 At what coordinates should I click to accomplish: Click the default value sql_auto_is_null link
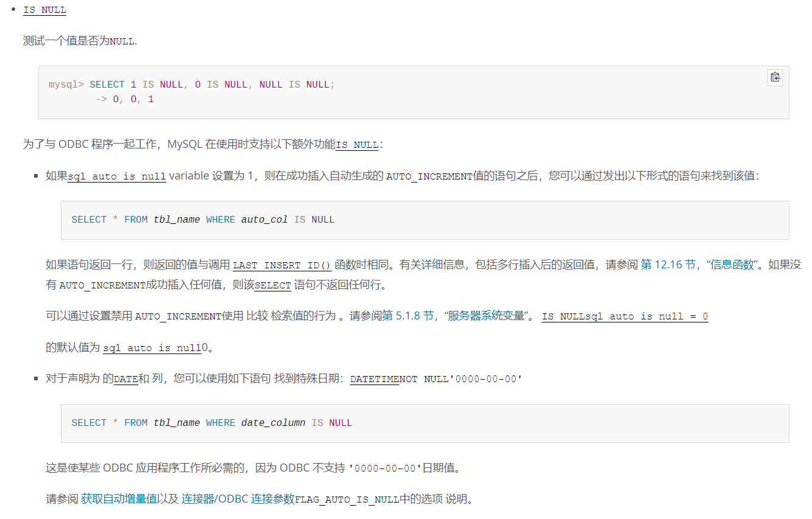[152, 348]
